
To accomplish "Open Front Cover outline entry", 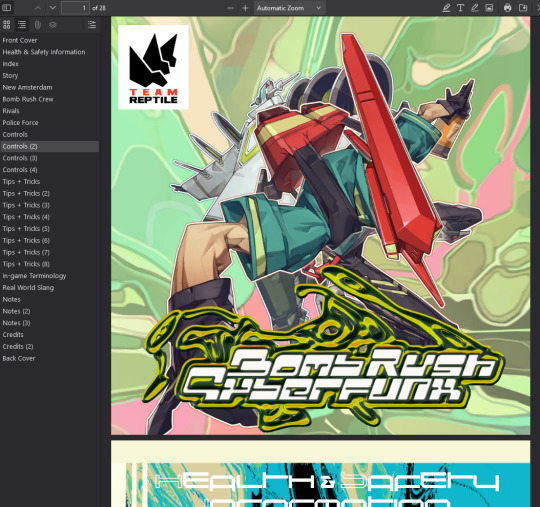I will [20, 40].
